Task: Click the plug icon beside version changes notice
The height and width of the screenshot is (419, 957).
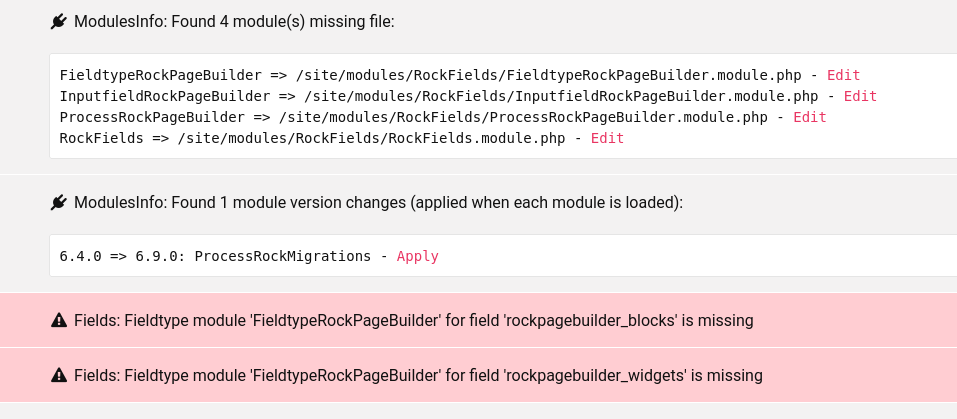Action: (x=59, y=202)
